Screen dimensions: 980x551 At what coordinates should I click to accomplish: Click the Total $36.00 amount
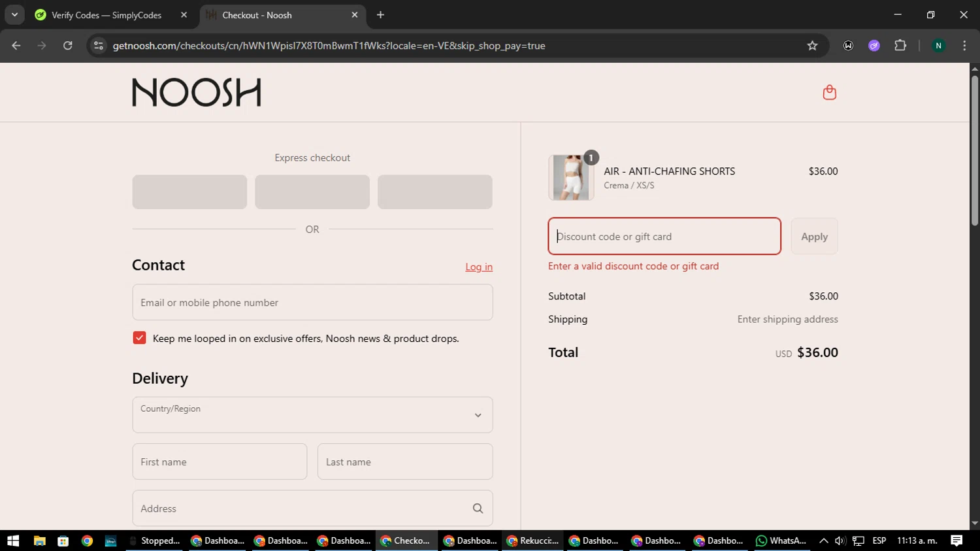point(817,352)
